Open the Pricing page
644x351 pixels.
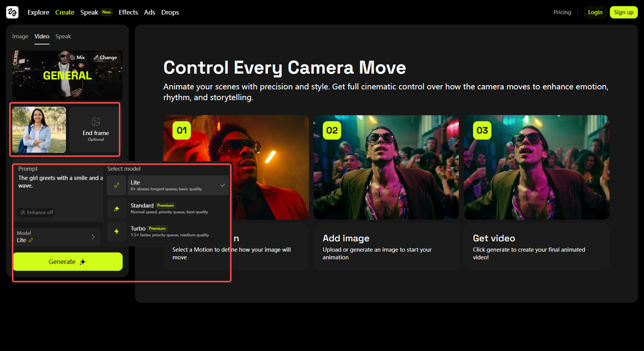562,12
